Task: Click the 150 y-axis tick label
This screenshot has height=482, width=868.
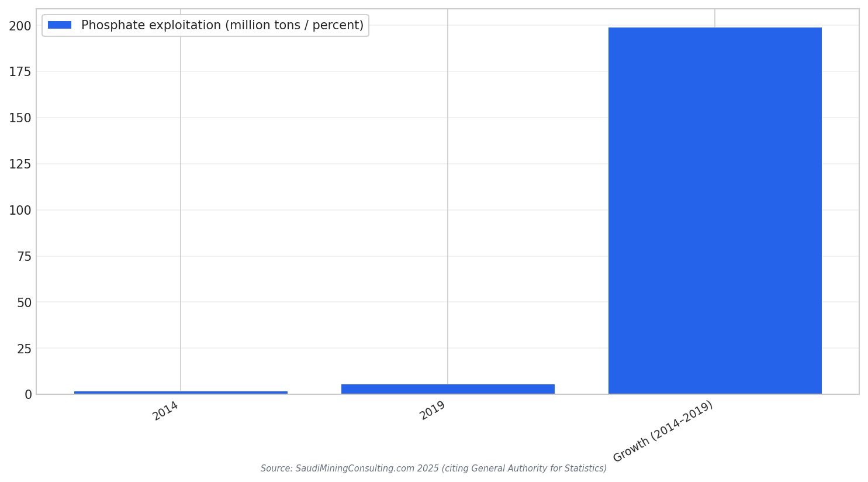Action: [20, 118]
